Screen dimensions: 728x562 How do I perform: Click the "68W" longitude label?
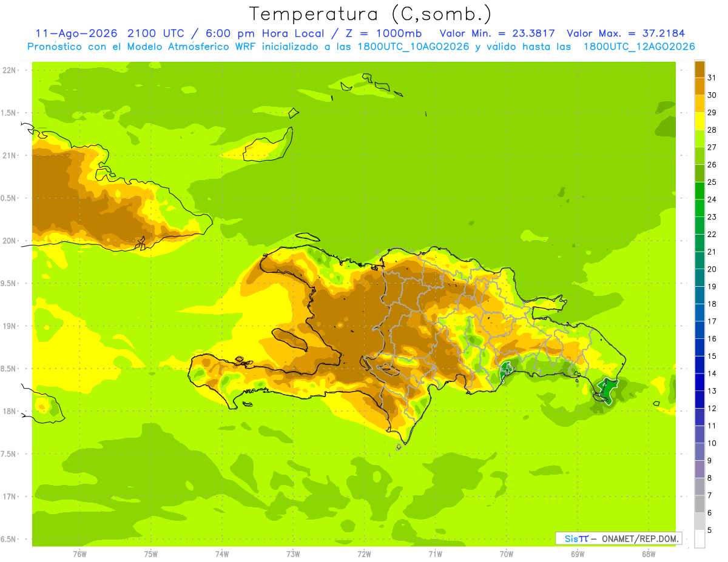click(649, 554)
